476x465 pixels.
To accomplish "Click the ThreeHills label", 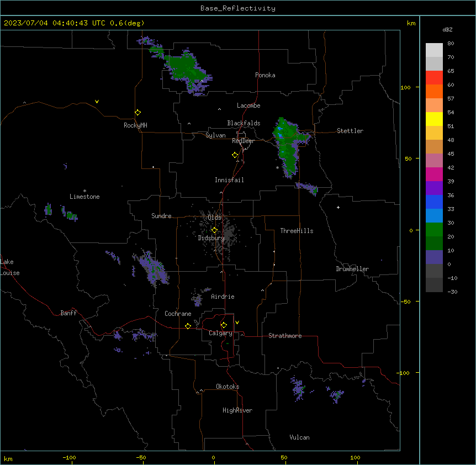I will tap(297, 231).
